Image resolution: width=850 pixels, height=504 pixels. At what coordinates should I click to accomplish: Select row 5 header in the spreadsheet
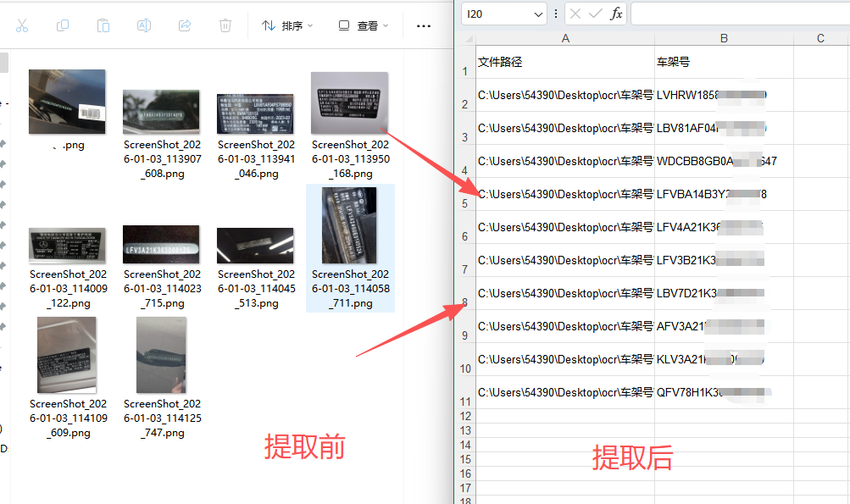[x=464, y=203]
